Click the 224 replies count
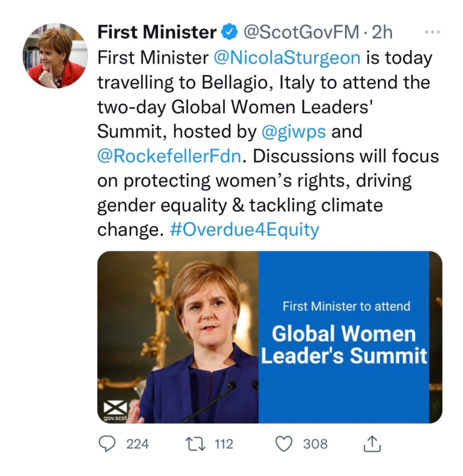 (x=138, y=444)
